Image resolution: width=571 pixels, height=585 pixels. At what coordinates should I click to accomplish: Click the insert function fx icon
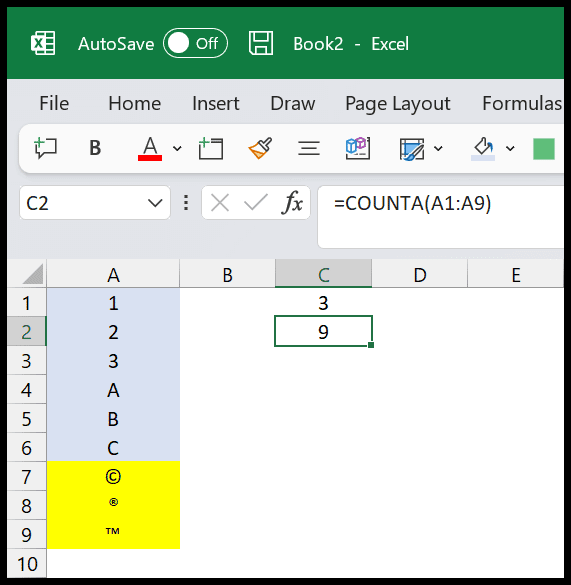pos(292,203)
